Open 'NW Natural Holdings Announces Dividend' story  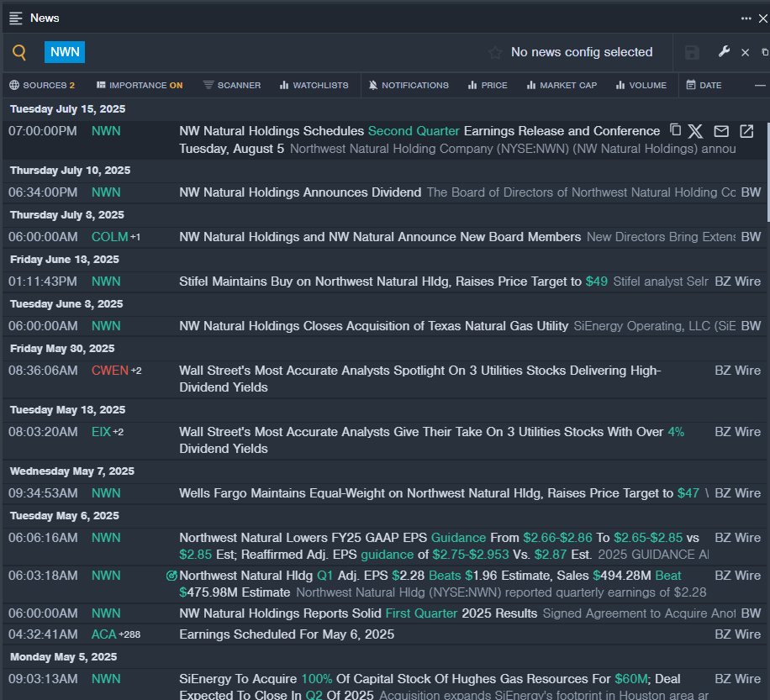(x=300, y=192)
